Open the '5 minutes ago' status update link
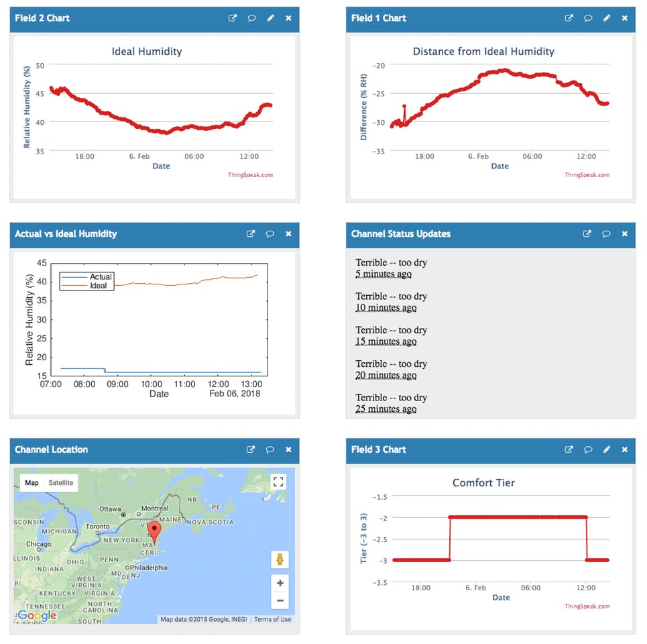Viewport: 647px width, 644px height. tap(384, 274)
